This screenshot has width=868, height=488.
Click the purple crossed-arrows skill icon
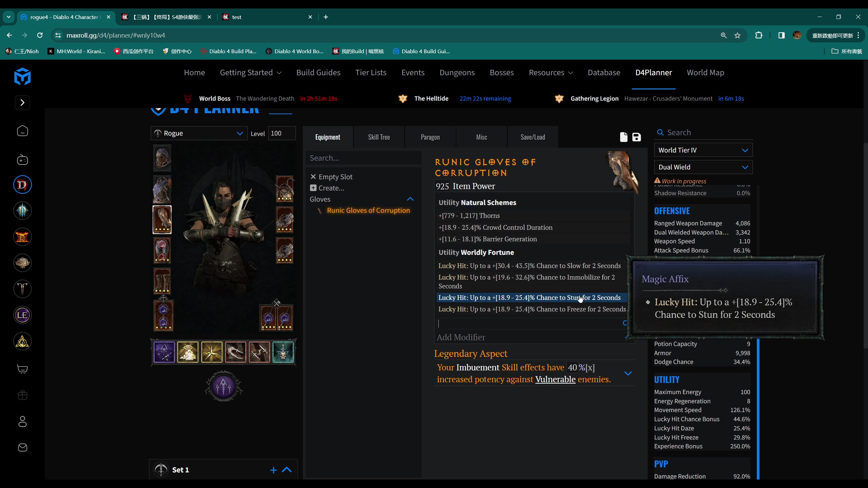click(164, 352)
